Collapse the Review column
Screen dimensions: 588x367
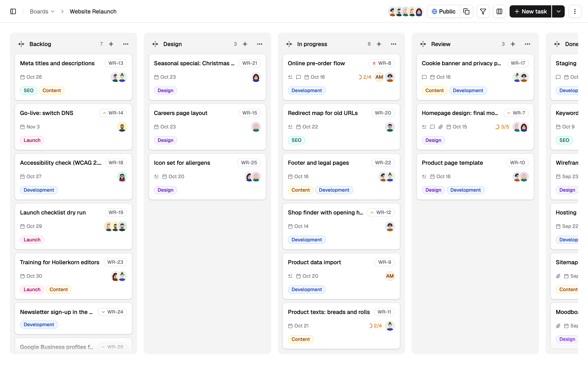(423, 44)
